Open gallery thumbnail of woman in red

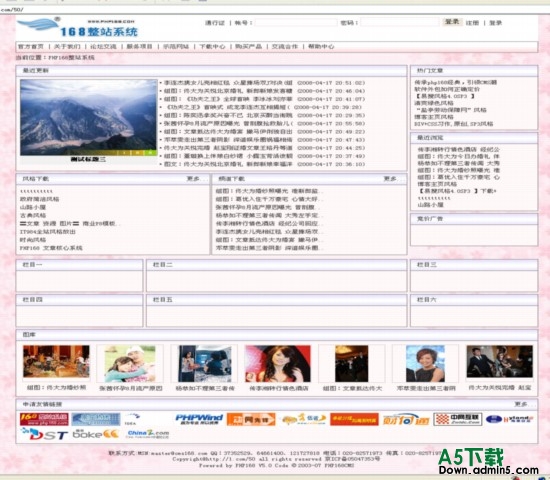coord(278,364)
